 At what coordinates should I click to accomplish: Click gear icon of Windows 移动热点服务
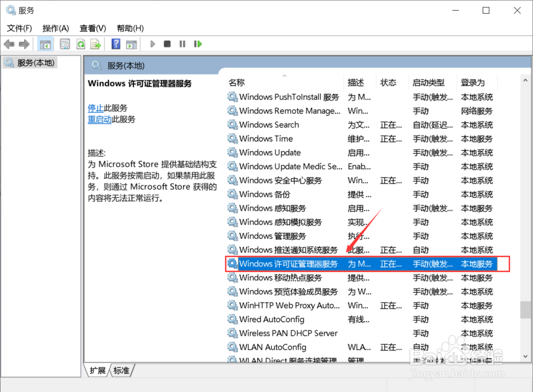click(x=232, y=277)
